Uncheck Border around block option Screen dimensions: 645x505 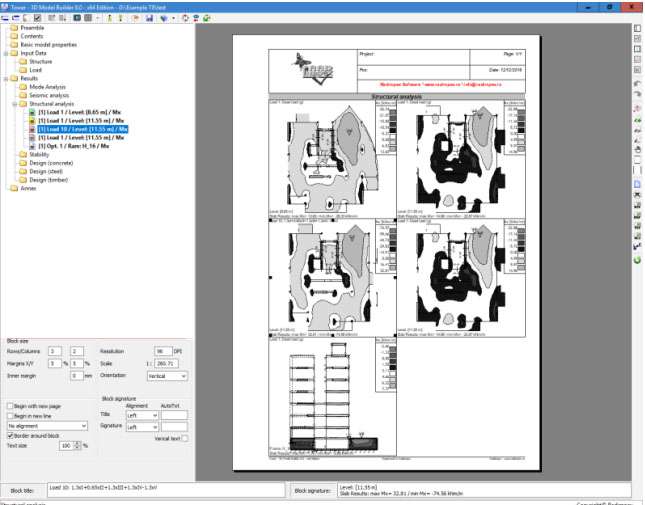10,436
